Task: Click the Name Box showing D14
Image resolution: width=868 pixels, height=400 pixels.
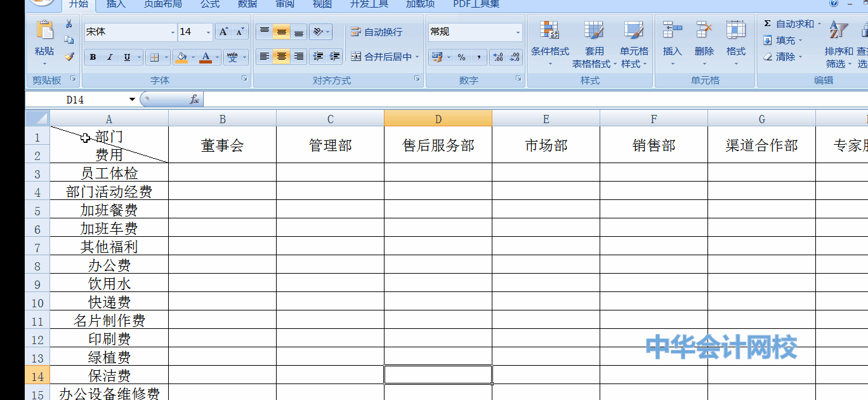Action: coord(75,100)
